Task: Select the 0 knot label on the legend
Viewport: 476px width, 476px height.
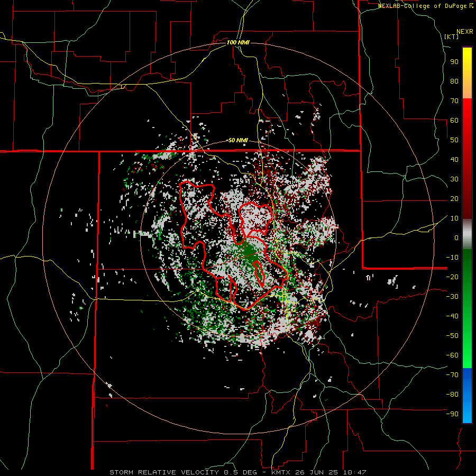Action: pos(456,237)
